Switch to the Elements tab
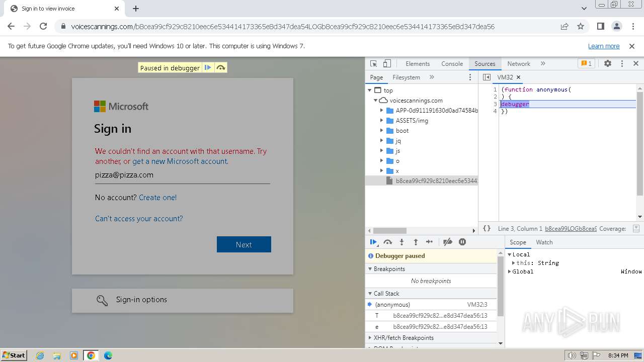 (418, 64)
